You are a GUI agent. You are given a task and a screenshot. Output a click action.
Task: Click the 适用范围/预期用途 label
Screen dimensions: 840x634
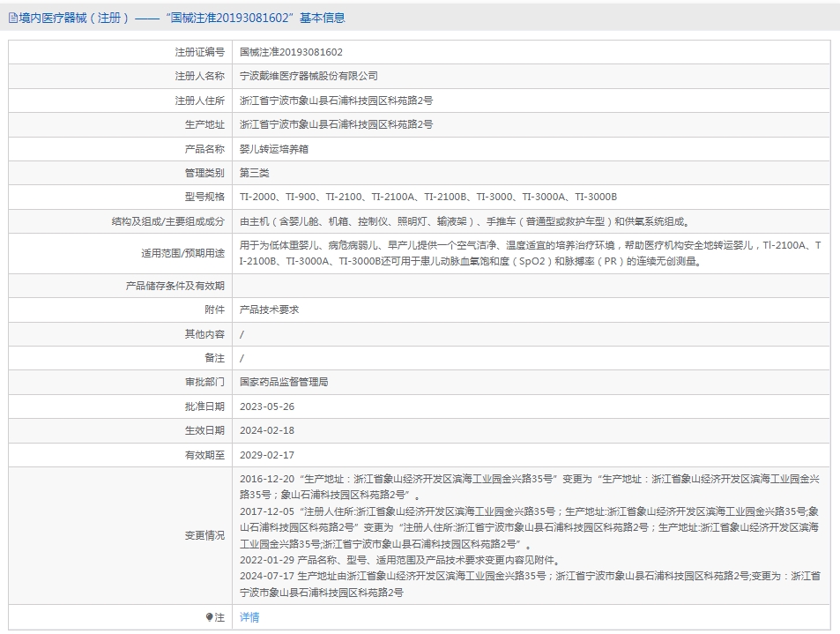182,253
